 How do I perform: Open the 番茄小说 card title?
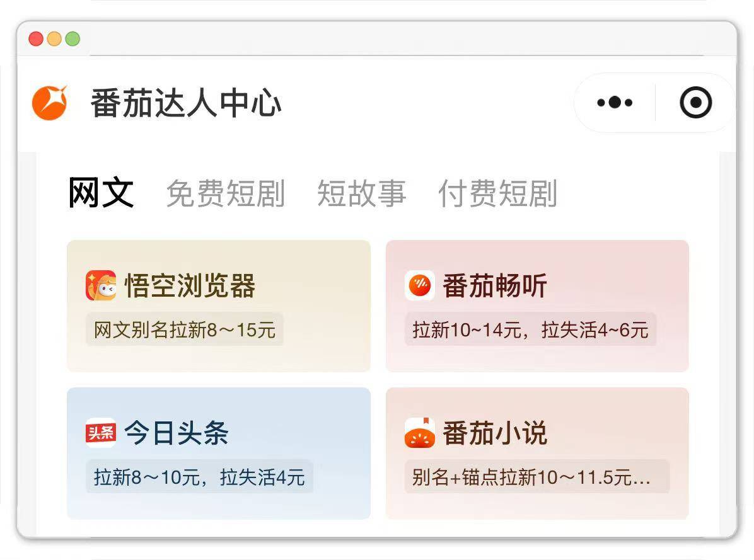(x=495, y=433)
